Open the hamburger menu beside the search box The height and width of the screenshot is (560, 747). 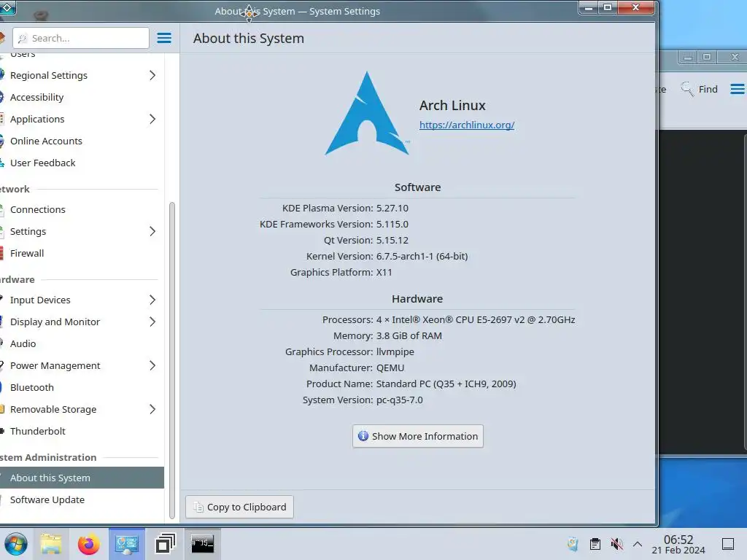(x=164, y=38)
